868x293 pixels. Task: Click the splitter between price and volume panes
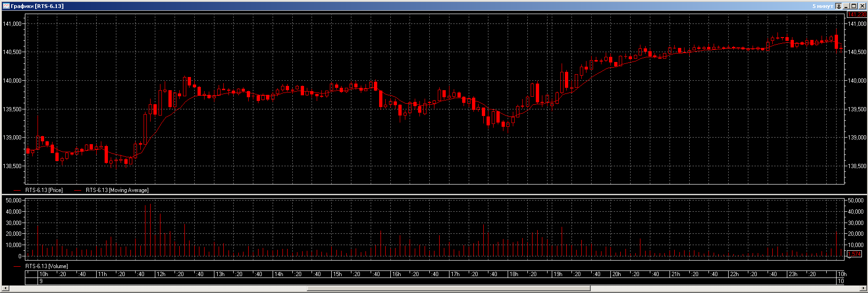[434, 195]
